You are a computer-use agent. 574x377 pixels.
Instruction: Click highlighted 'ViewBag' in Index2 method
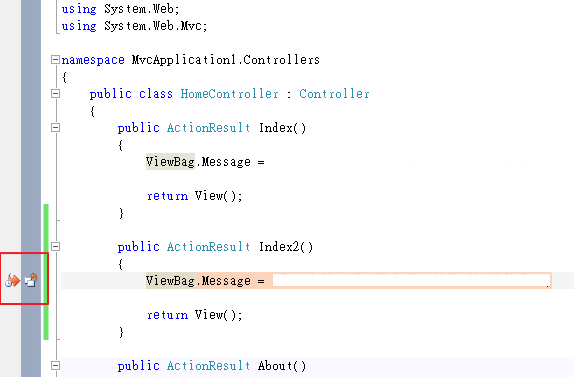[170, 281]
